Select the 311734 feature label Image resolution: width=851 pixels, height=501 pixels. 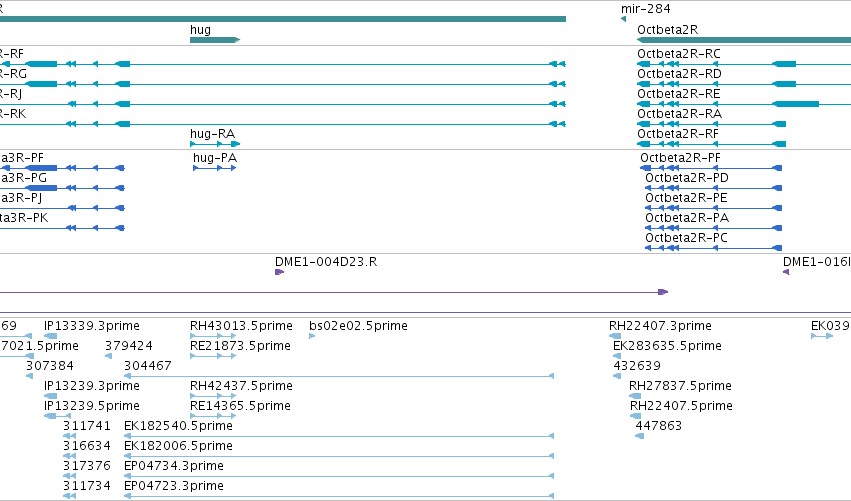86,486
